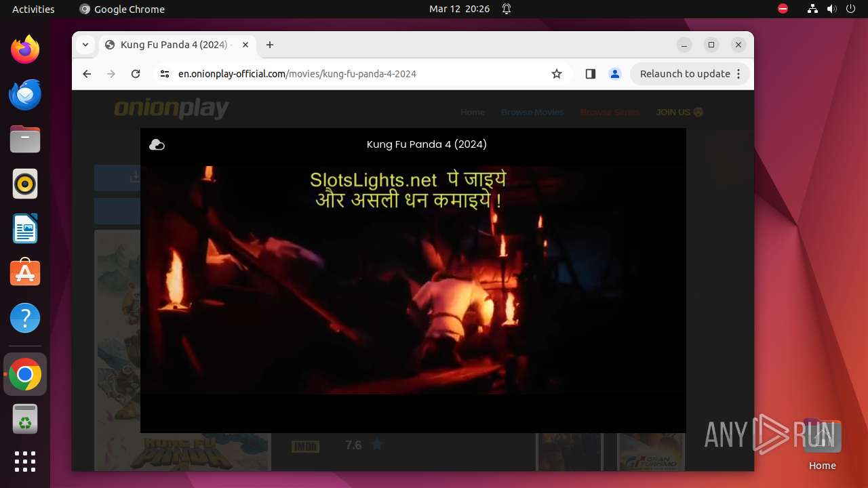
Task: Click the video player frame
Action: point(413,281)
